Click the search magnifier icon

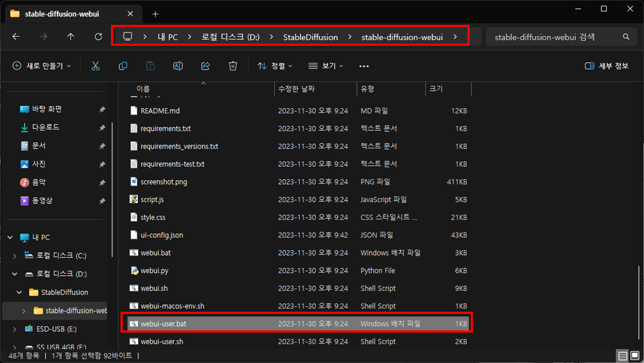[626, 37]
